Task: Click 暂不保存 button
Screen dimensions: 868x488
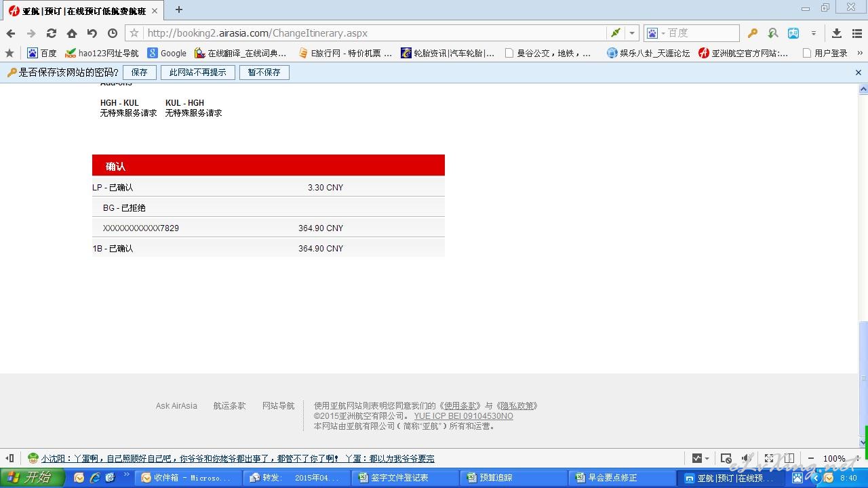Action: (264, 73)
